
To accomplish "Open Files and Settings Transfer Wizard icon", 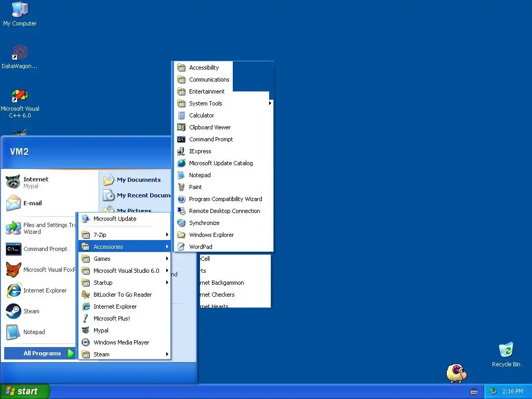I will pyautogui.click(x=13, y=228).
